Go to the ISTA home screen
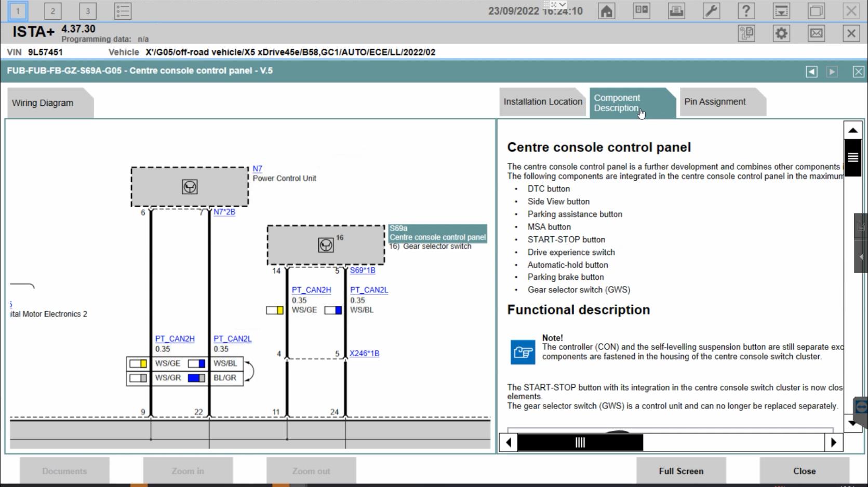Viewport: 868px width, 487px height. point(606,10)
